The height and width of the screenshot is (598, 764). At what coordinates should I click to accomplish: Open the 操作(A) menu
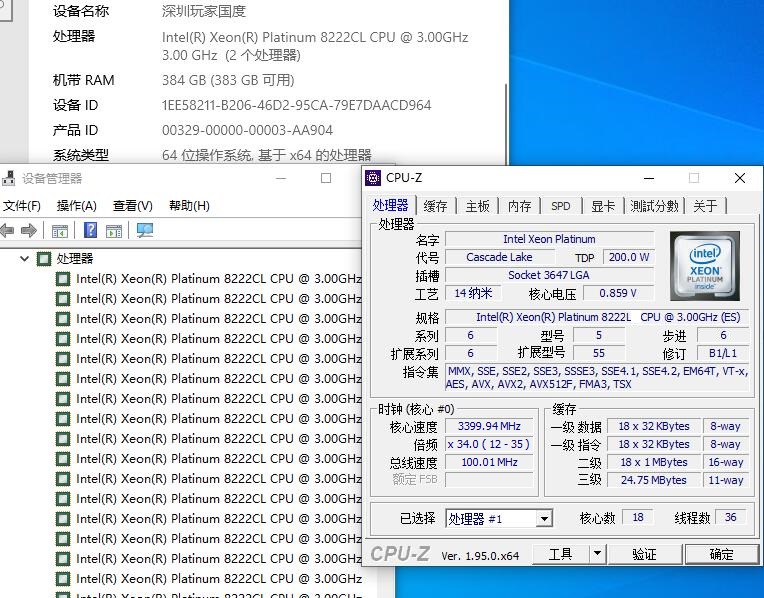coord(76,206)
